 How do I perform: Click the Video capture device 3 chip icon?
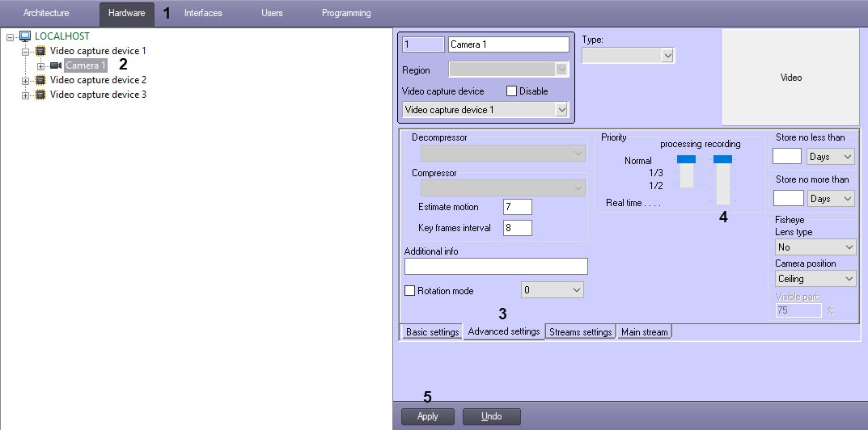coord(40,95)
